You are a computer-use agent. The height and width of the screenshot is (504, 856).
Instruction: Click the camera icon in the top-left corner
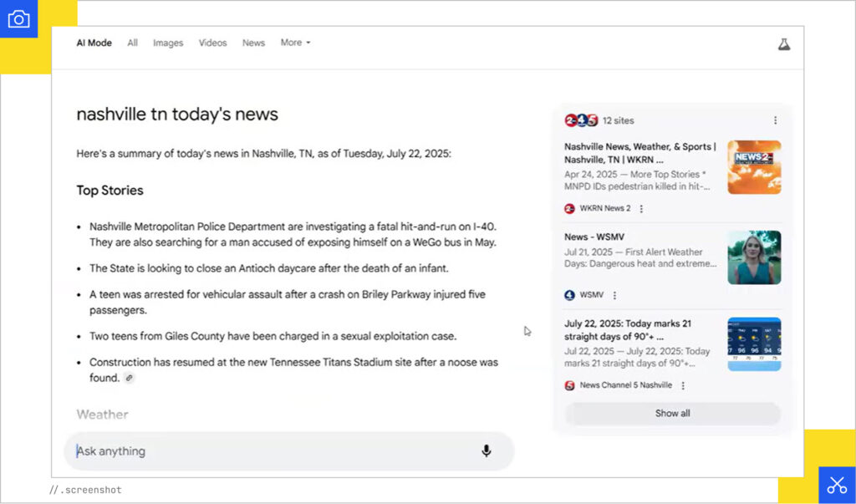pyautogui.click(x=19, y=18)
